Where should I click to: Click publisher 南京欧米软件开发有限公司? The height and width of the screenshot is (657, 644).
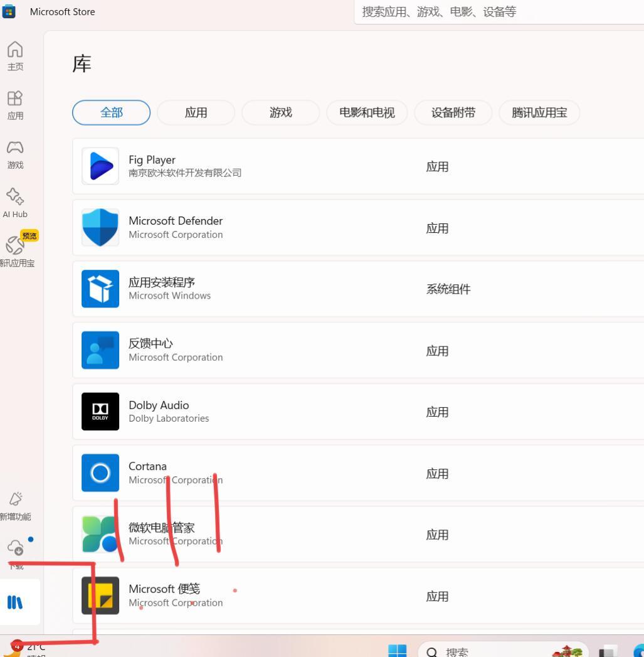click(x=185, y=173)
